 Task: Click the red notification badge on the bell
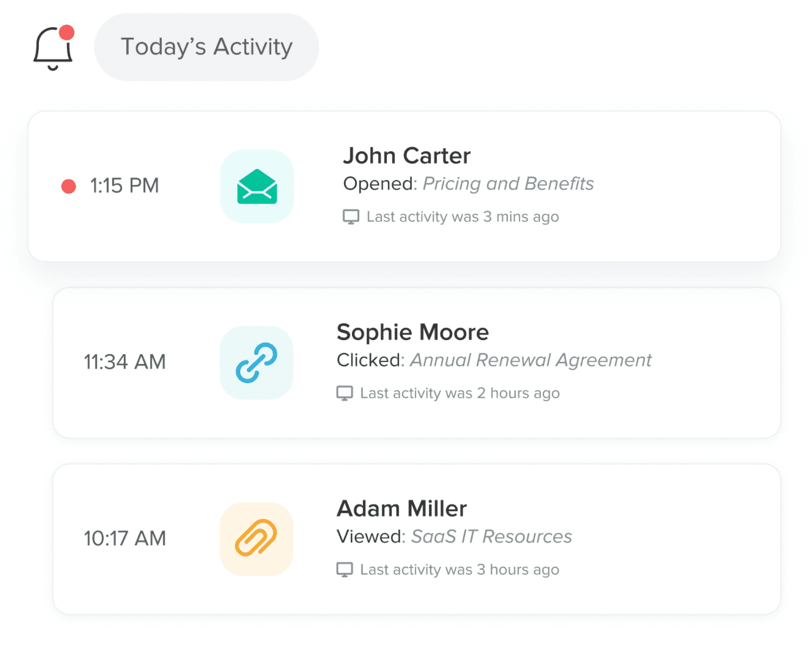pos(67,33)
